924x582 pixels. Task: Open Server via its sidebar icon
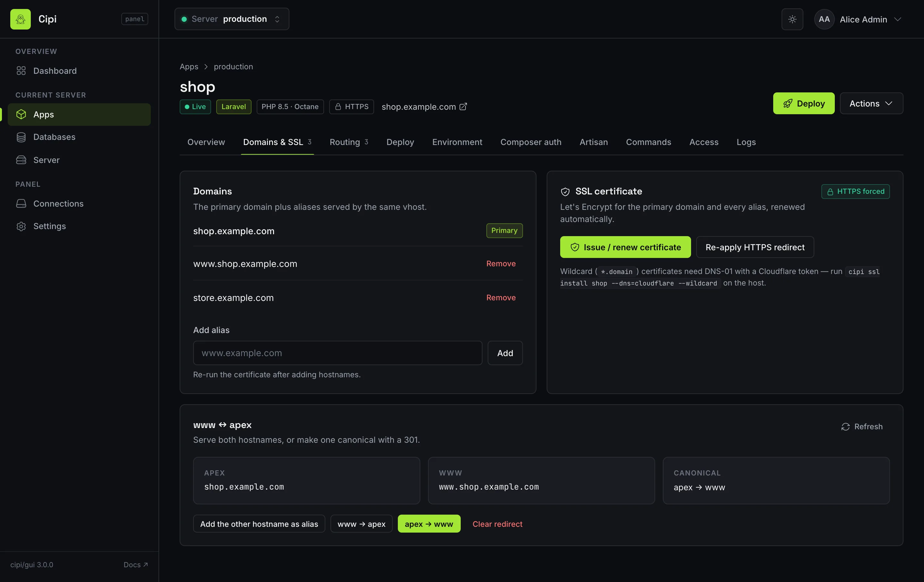pyautogui.click(x=21, y=160)
